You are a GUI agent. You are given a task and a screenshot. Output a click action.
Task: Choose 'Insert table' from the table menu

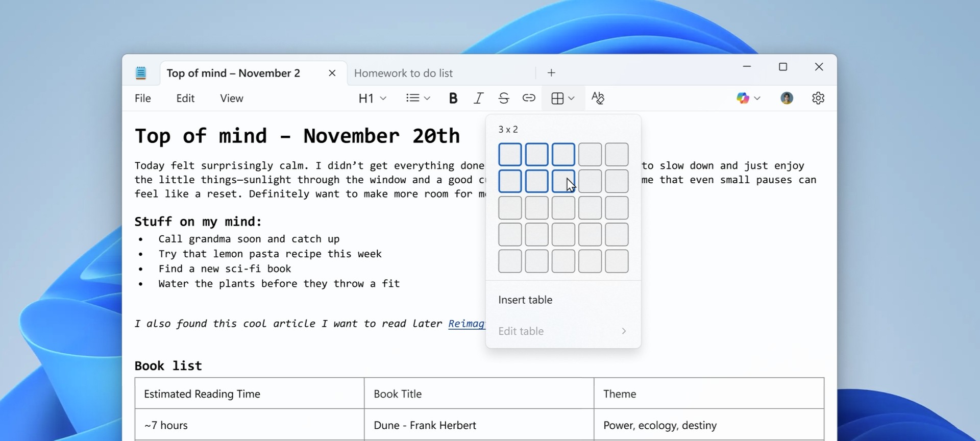pos(563,300)
